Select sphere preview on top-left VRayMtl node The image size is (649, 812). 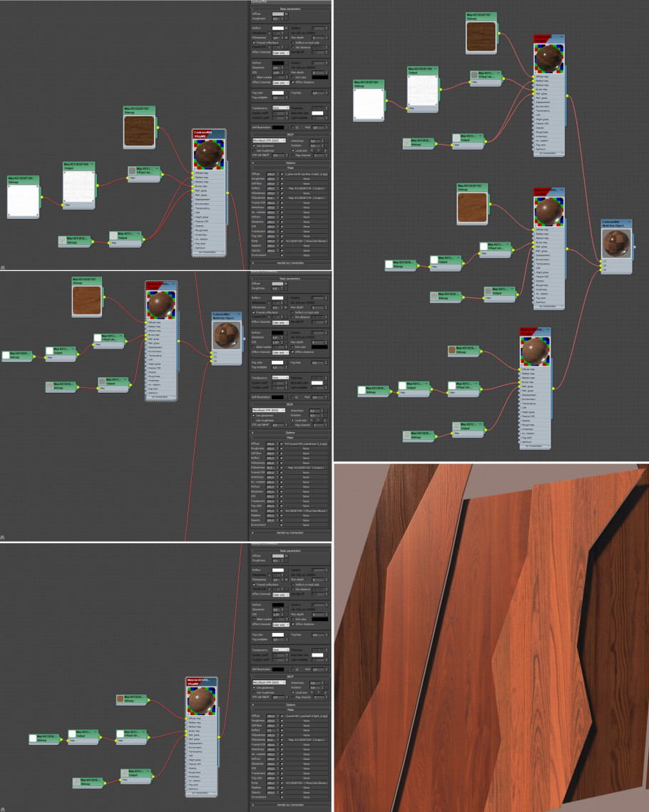[x=209, y=154]
